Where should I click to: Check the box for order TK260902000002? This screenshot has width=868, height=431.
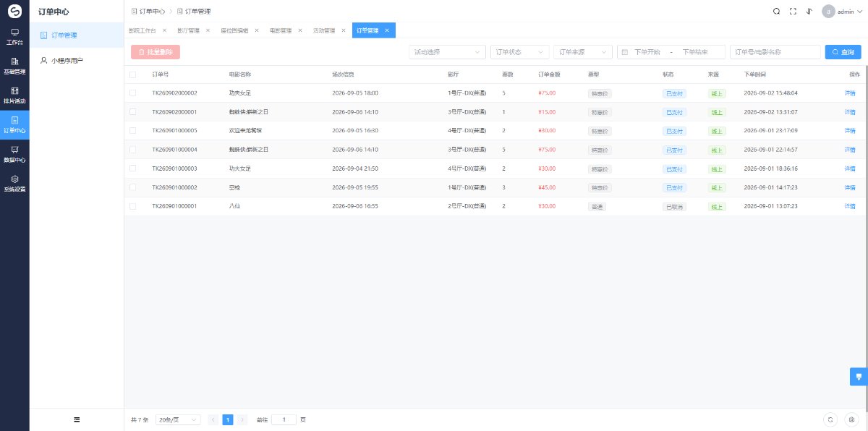(x=132, y=93)
